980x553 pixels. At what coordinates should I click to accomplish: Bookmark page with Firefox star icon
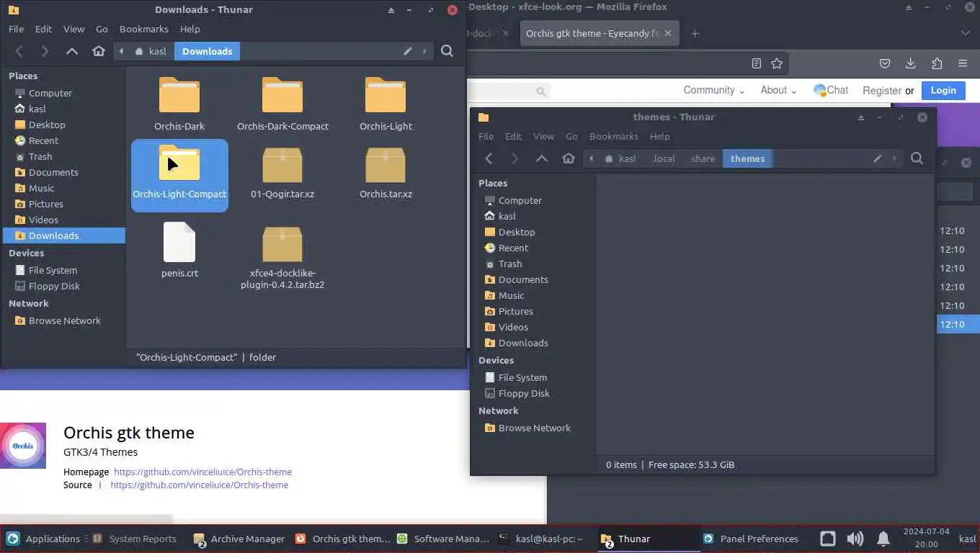(x=777, y=63)
